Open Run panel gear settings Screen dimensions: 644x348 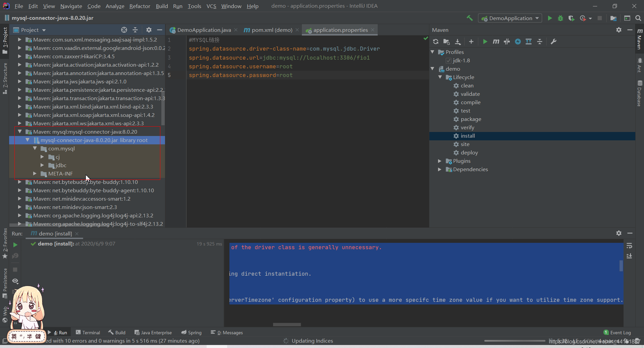pos(619,233)
